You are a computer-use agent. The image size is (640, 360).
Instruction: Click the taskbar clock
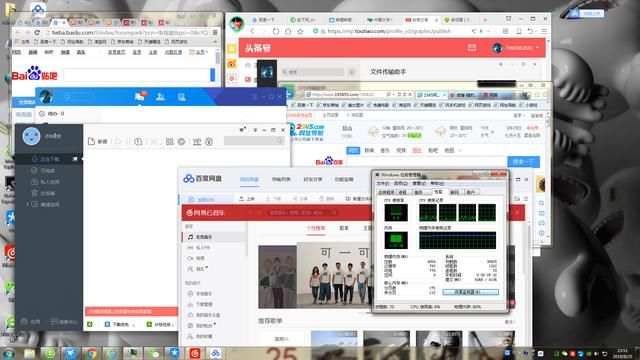[622, 353]
